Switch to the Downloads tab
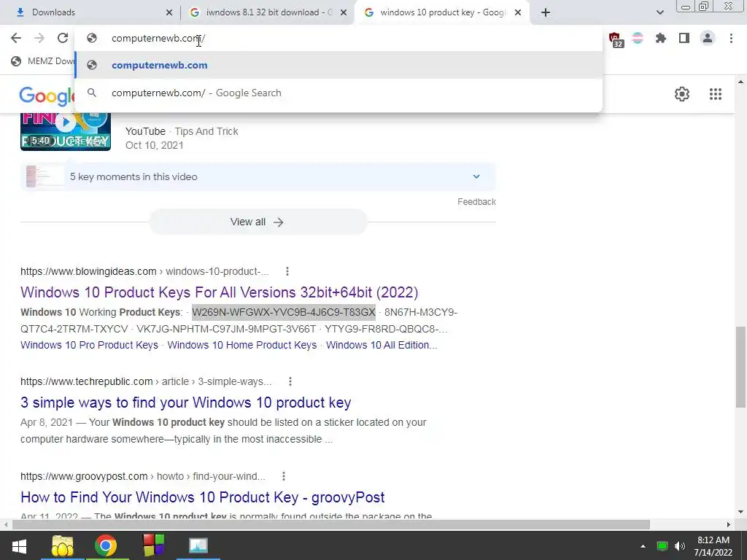This screenshot has height=560, width=747. tap(90, 12)
